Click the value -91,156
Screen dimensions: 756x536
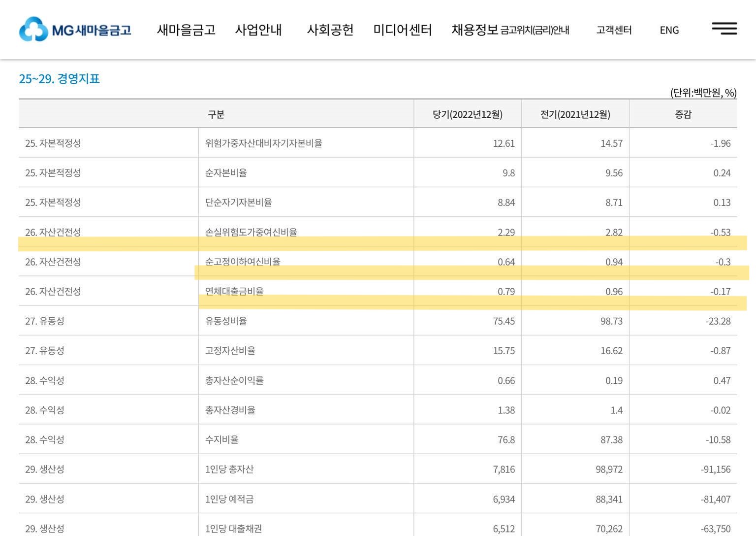tap(716, 469)
